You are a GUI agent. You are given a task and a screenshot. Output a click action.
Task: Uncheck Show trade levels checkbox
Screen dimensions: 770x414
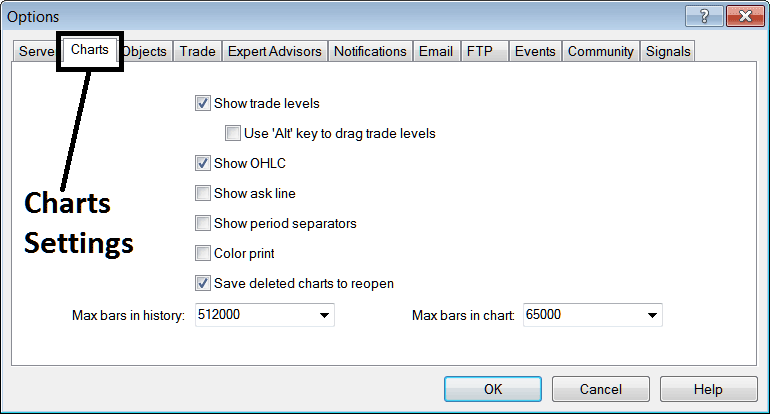click(204, 103)
